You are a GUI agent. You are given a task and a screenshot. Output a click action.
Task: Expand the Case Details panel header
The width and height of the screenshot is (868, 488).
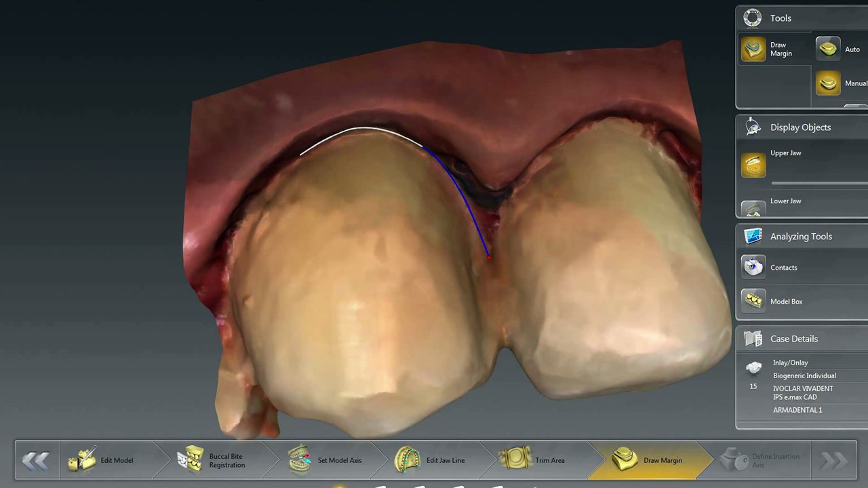[x=802, y=339]
